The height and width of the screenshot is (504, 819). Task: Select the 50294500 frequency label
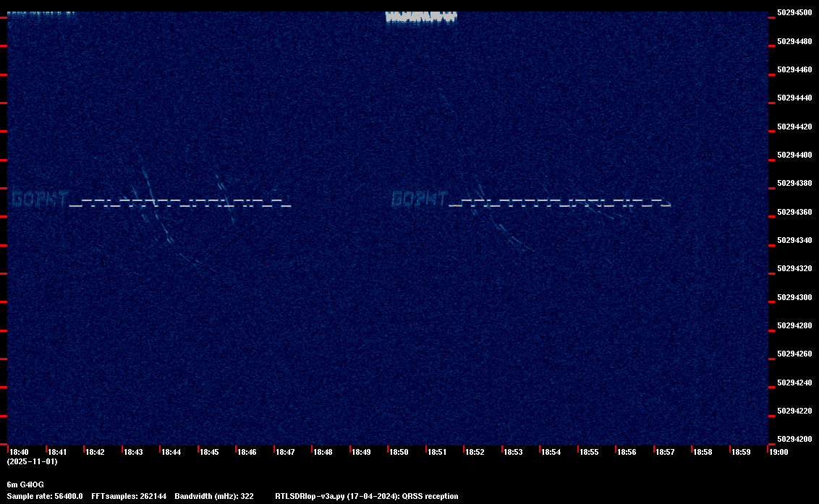coord(795,12)
